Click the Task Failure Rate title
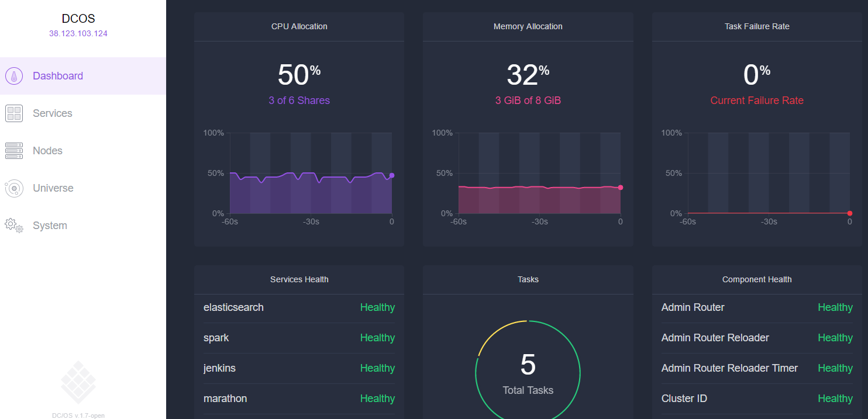 coord(757,26)
